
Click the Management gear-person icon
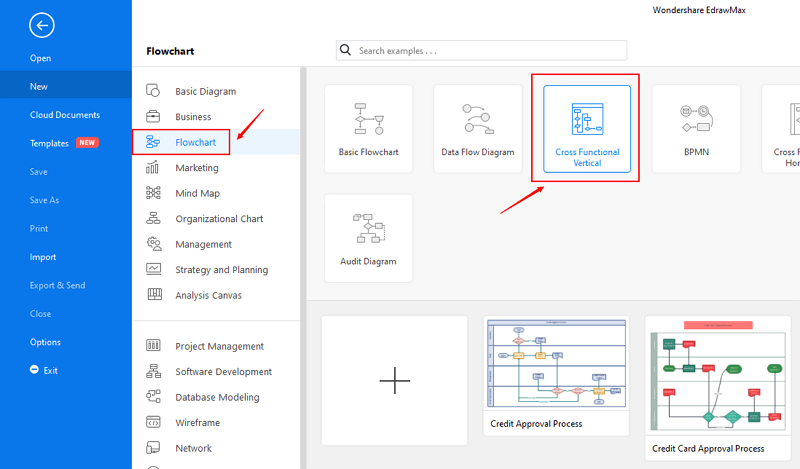click(154, 244)
